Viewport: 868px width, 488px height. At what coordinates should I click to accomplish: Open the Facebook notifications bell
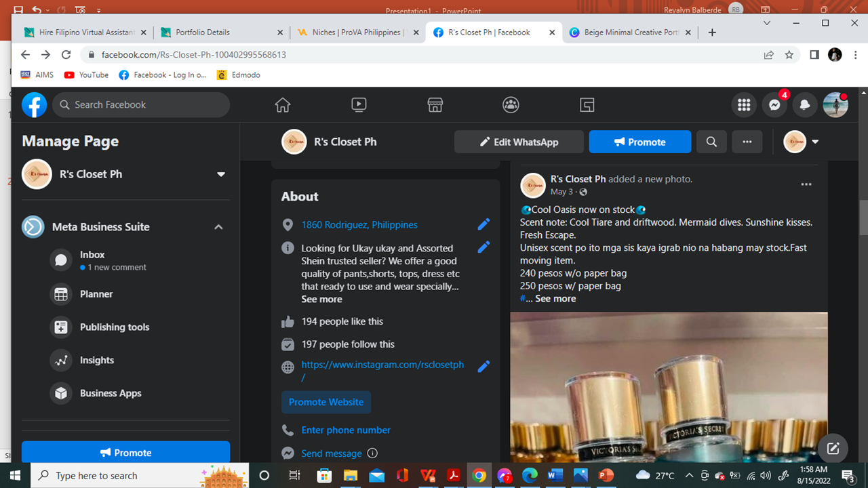pos(805,105)
